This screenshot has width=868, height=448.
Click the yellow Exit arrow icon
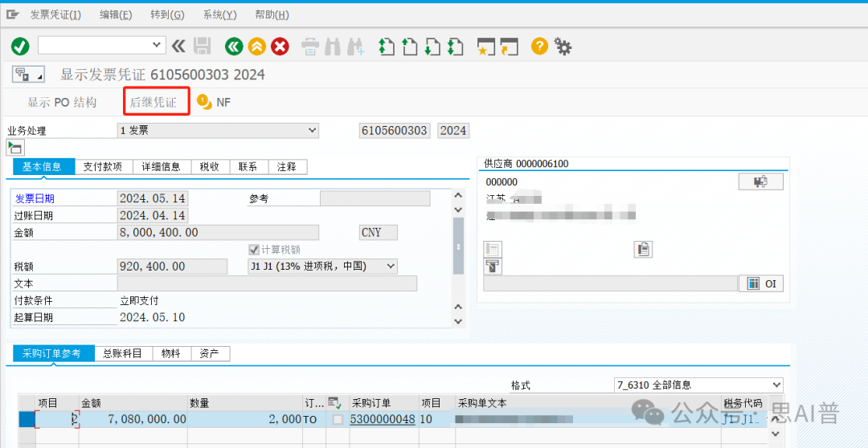pyautogui.click(x=257, y=46)
